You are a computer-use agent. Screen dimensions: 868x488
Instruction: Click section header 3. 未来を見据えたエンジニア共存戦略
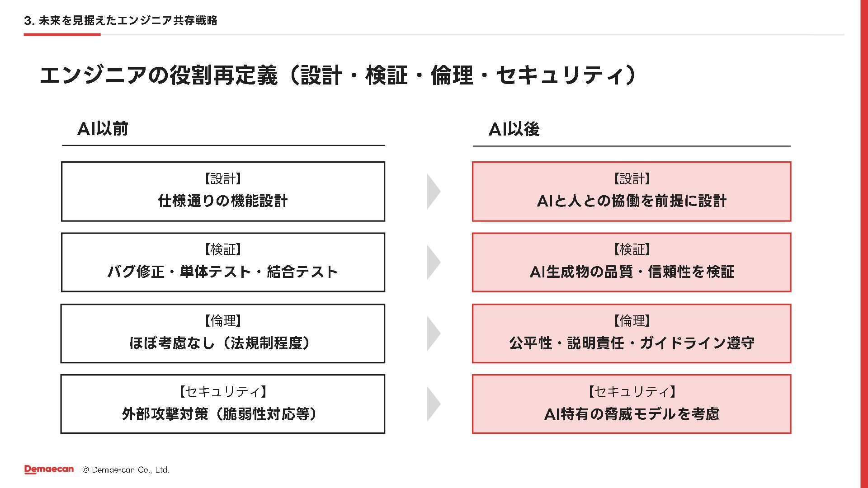(121, 21)
